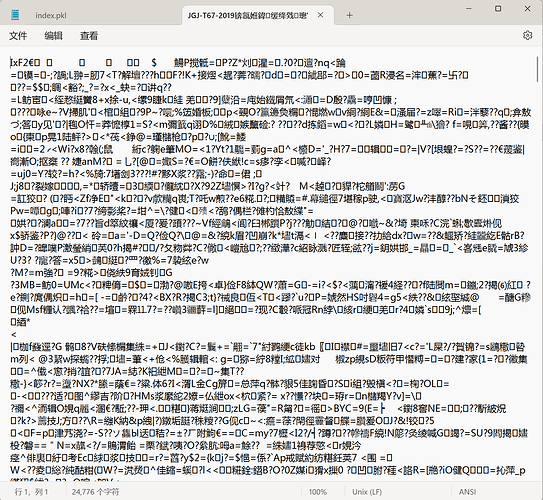Add a new tab with plus icon

(349, 15)
